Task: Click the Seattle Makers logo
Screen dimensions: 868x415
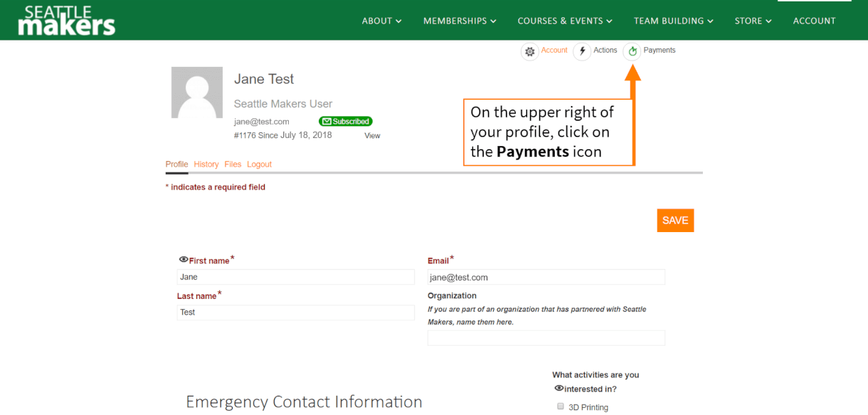Action: click(67, 21)
